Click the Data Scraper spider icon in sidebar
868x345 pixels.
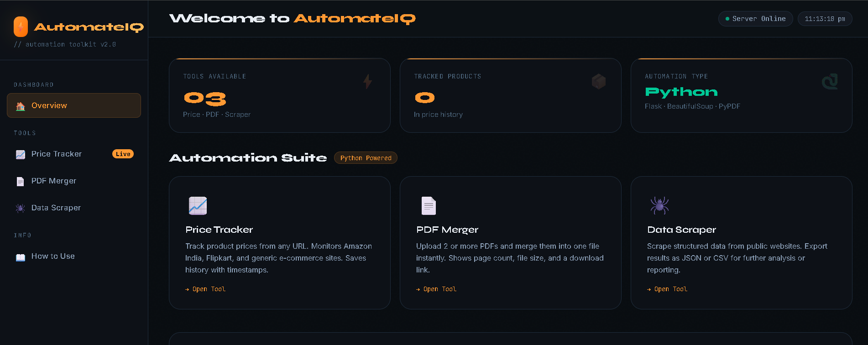(20, 208)
